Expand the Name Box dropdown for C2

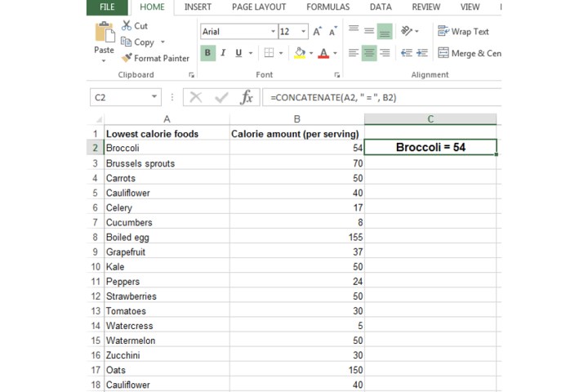click(155, 97)
